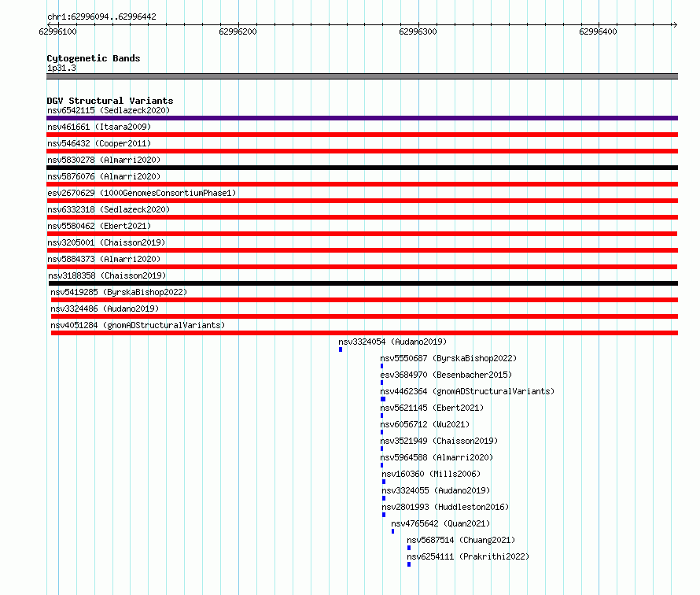Click nsv3521949 (Chaisson2019) label
Viewport: 700px width, 595px height.
tap(439, 441)
